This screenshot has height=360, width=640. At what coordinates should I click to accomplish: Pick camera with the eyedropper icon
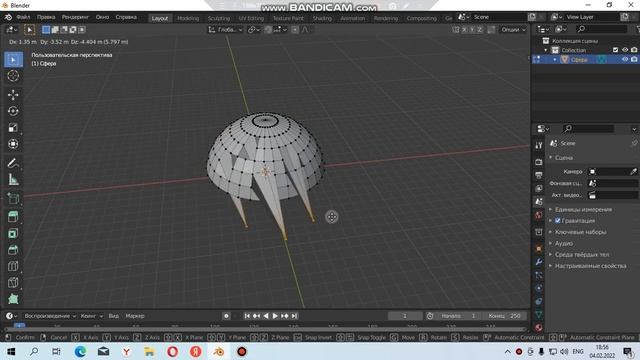[633, 171]
